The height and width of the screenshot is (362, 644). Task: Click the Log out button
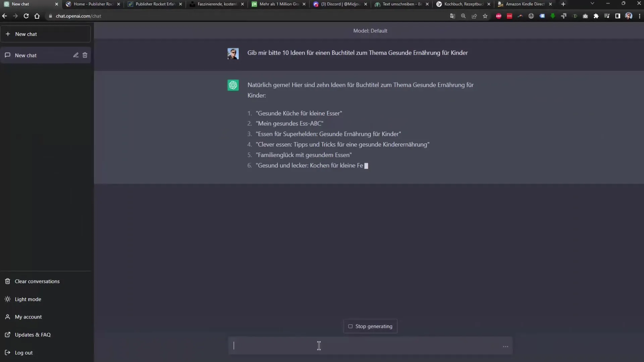tap(24, 352)
